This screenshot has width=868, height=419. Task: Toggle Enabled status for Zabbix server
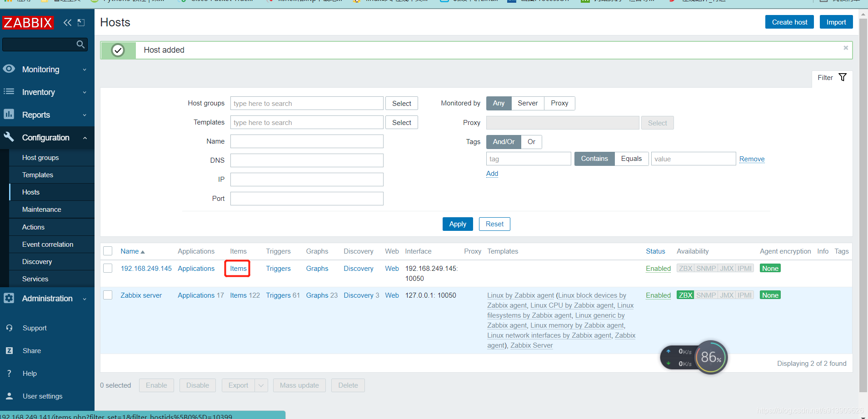click(x=658, y=295)
